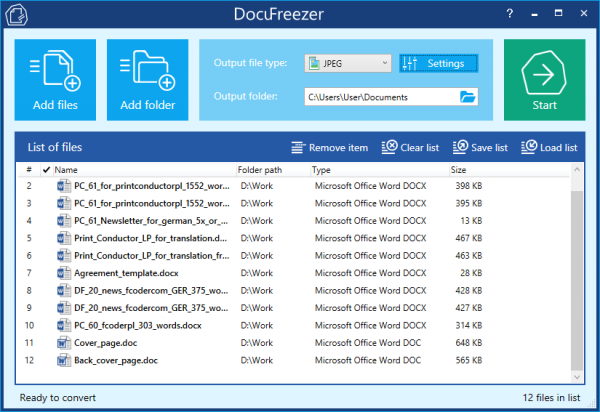600x412 pixels.
Task: Click the Word icon of Cover_page.doc
Action: click(64, 343)
